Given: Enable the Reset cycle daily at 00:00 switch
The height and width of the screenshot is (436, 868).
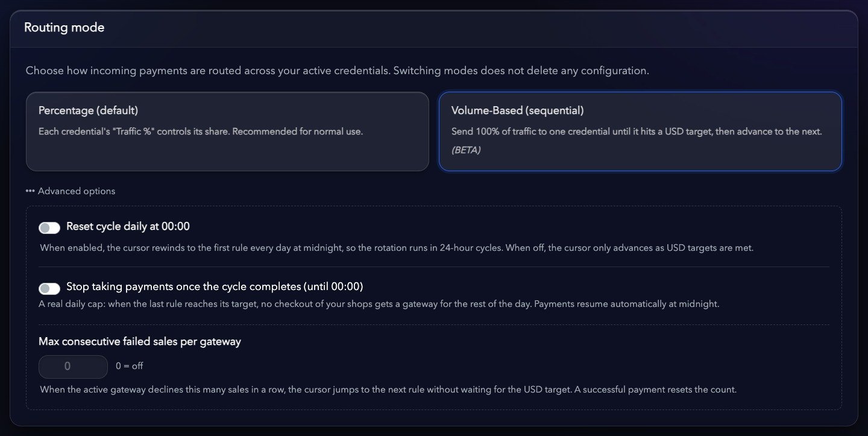Looking at the screenshot, I should coord(49,227).
